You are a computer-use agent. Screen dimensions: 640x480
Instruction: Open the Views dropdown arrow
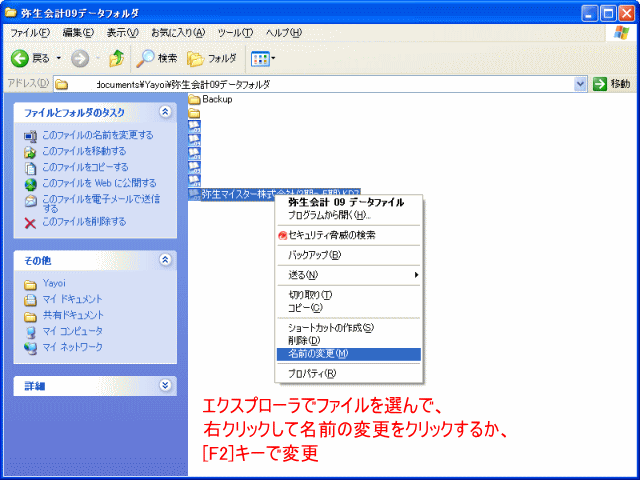(x=273, y=59)
